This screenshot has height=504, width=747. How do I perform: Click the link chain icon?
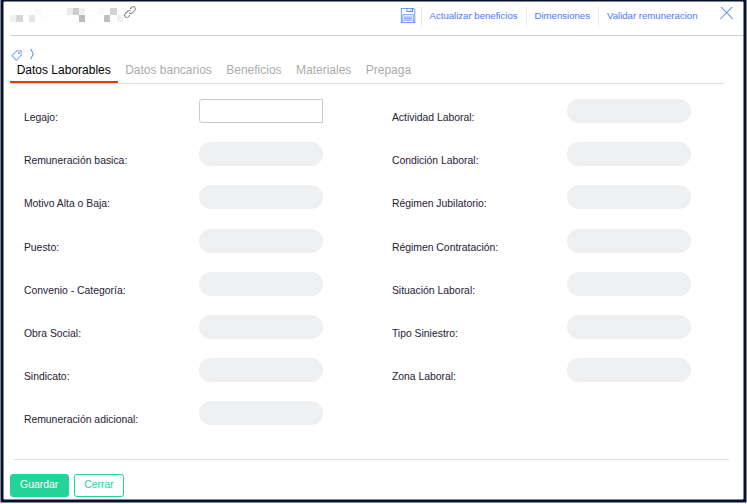(x=130, y=13)
